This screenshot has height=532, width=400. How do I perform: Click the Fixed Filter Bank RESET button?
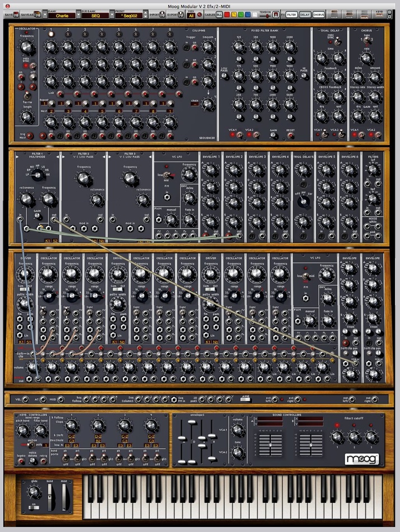click(x=291, y=135)
